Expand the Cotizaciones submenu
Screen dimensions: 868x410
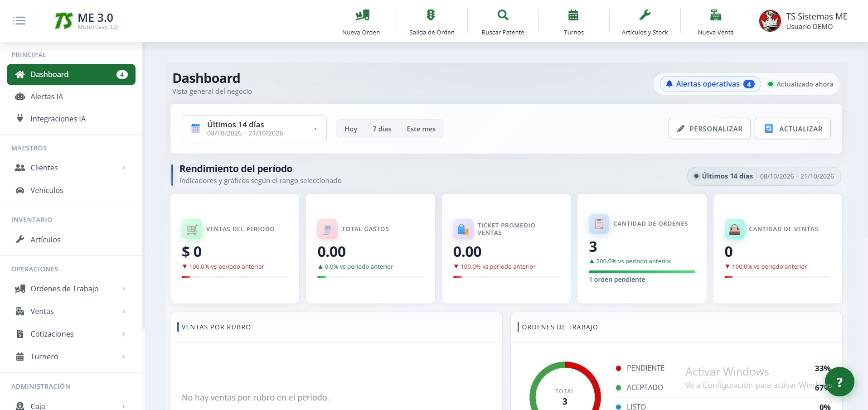tap(71, 334)
